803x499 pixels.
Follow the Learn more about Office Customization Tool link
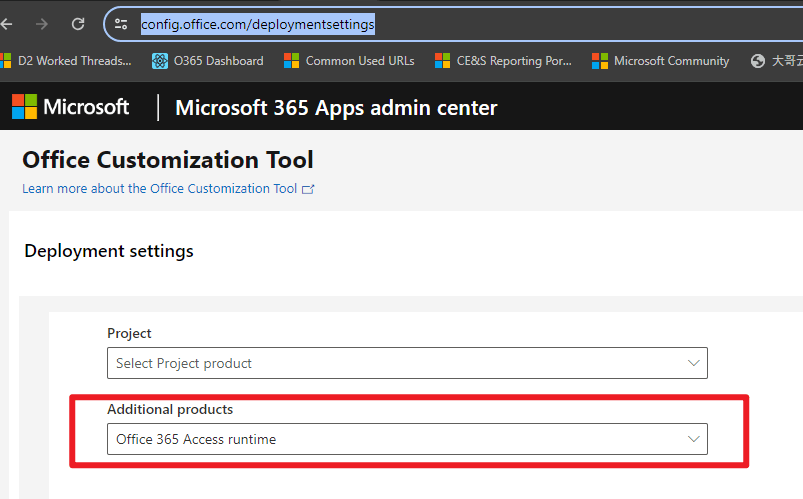point(160,189)
